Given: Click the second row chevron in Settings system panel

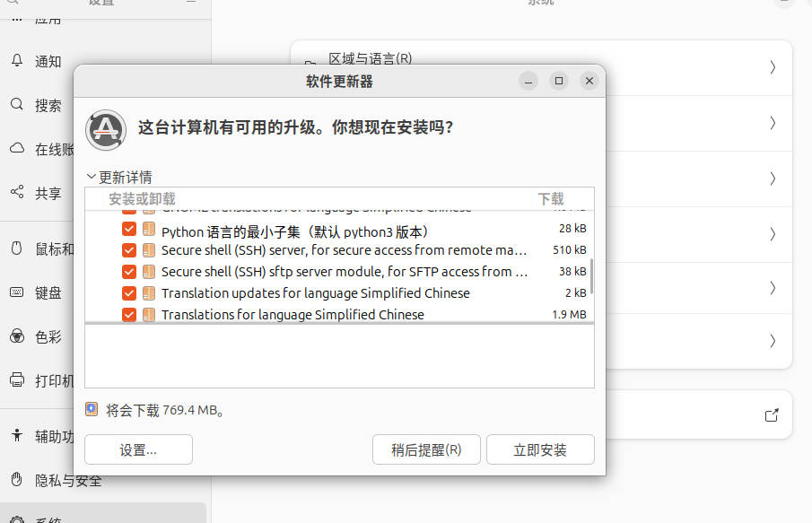Looking at the screenshot, I should coord(773,123).
